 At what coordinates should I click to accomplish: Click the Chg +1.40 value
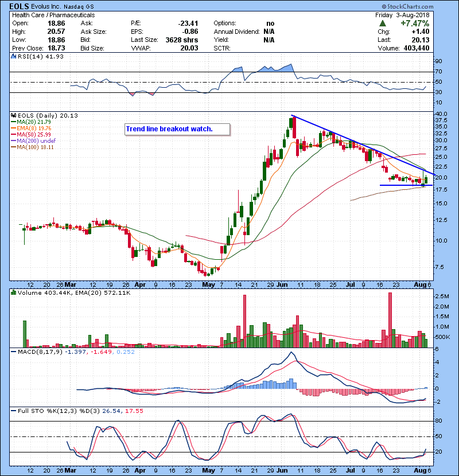[421, 32]
